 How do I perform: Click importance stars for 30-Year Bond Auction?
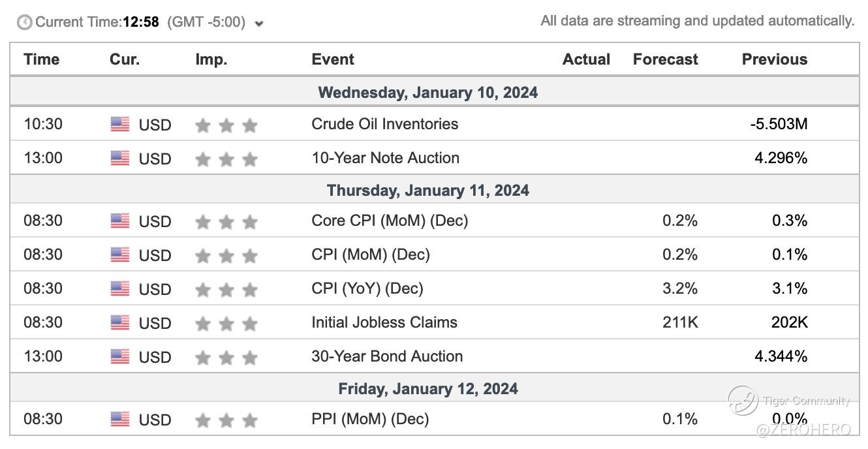click(226, 357)
